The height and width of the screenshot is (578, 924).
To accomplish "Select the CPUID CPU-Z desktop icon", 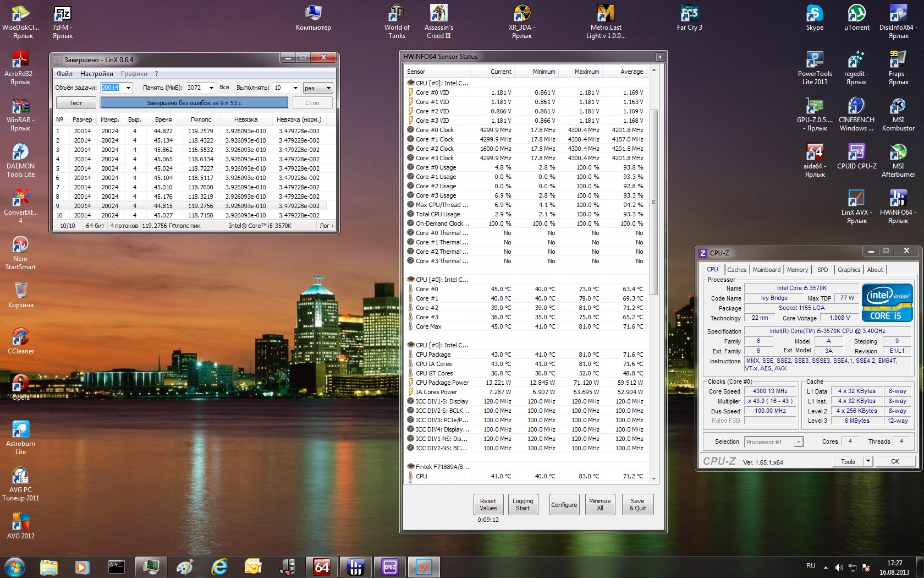I will pos(856,157).
